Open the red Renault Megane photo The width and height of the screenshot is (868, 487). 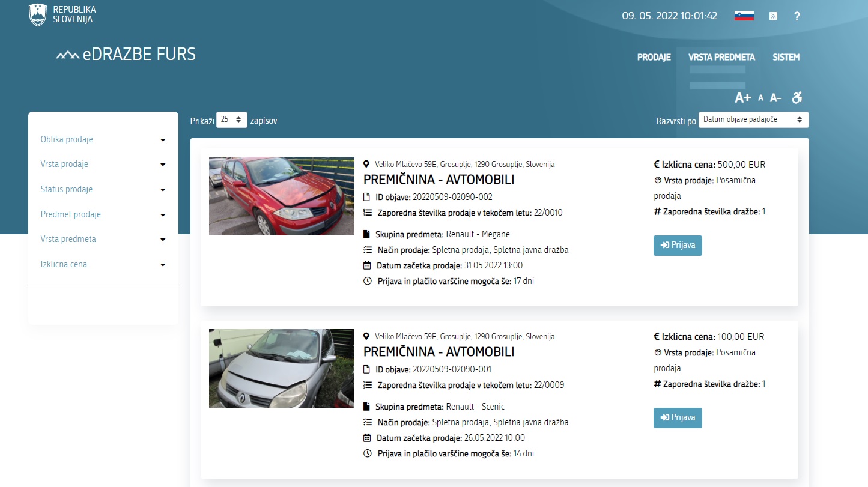[x=282, y=196]
